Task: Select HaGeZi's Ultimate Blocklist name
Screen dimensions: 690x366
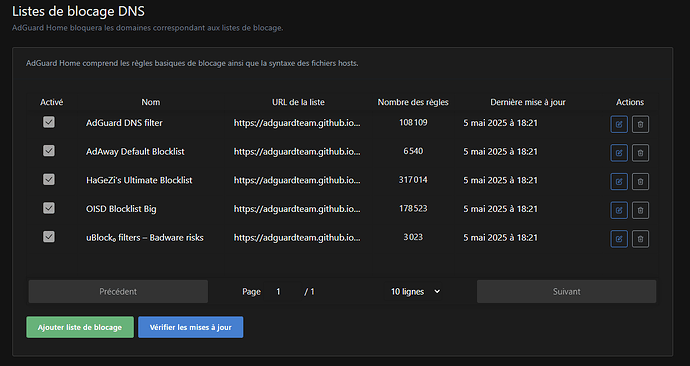Action: (x=139, y=180)
